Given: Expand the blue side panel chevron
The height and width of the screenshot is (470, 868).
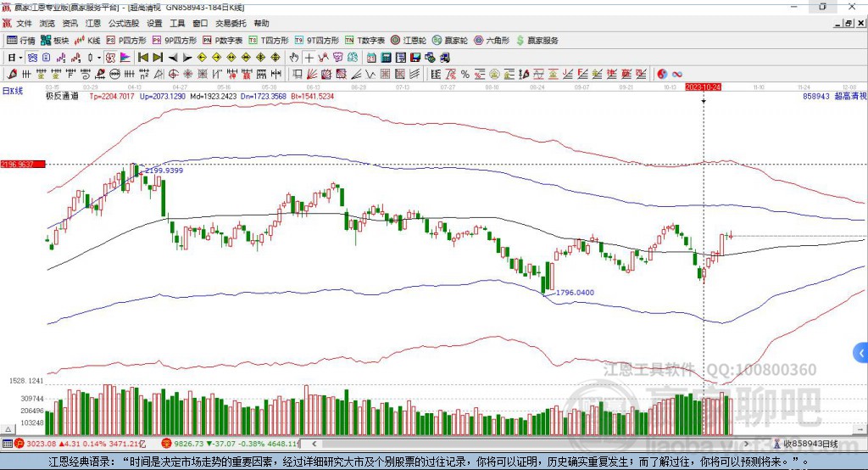Looking at the screenshot, I should click(x=861, y=353).
